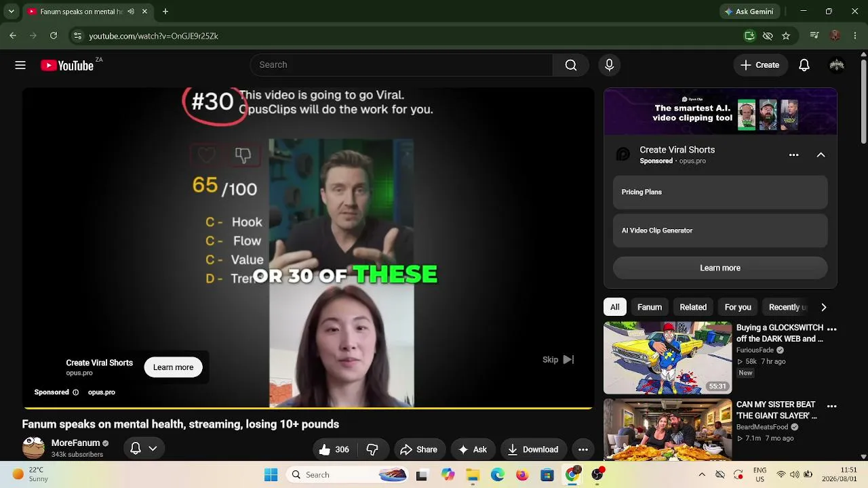Image resolution: width=868 pixels, height=488 pixels.
Task: Open Microsoft Store from the taskbar
Action: [547, 475]
